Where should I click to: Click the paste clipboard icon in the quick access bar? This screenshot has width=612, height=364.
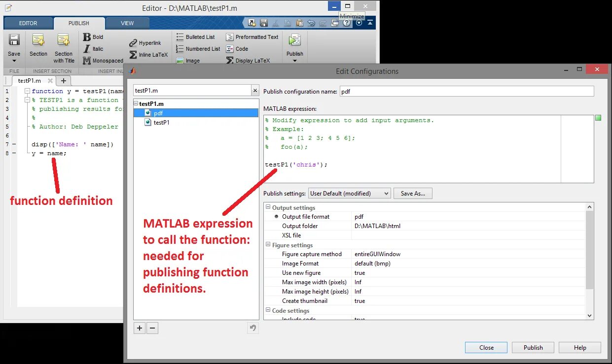(x=299, y=23)
